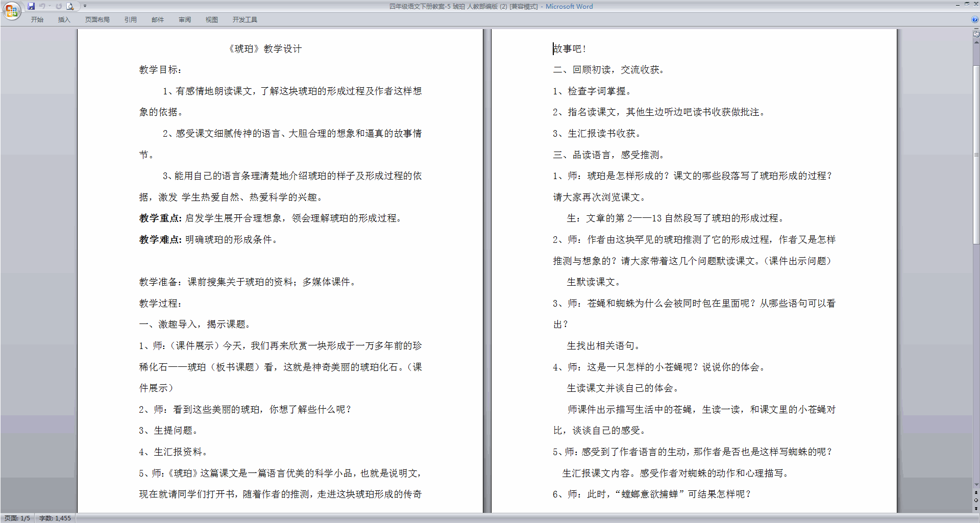Click the Print Preview icon
Image resolution: width=980 pixels, height=523 pixels.
(70, 6)
